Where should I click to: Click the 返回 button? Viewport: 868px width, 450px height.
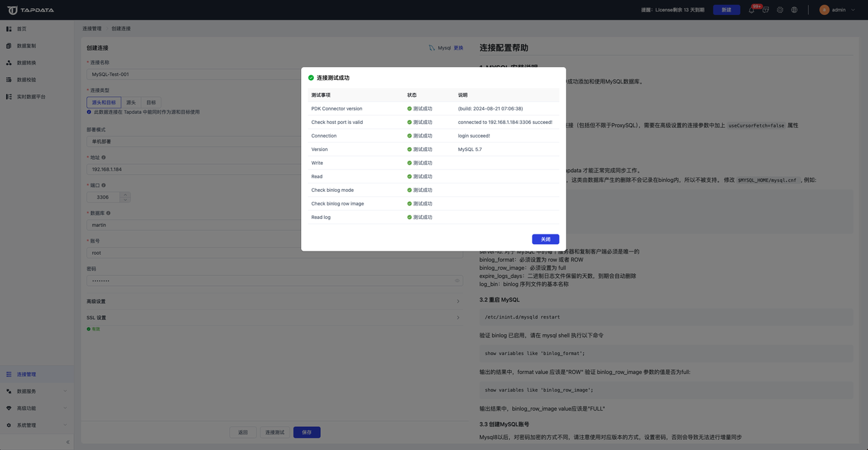click(243, 432)
